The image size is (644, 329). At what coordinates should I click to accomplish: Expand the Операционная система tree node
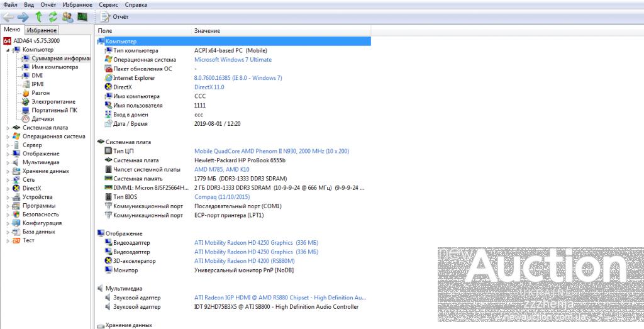click(x=8, y=137)
